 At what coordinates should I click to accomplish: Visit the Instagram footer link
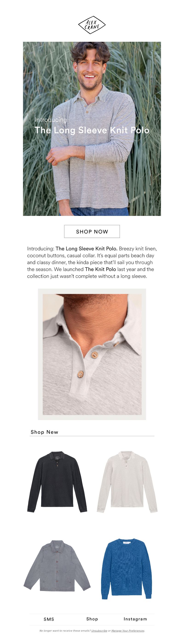[x=135, y=619]
